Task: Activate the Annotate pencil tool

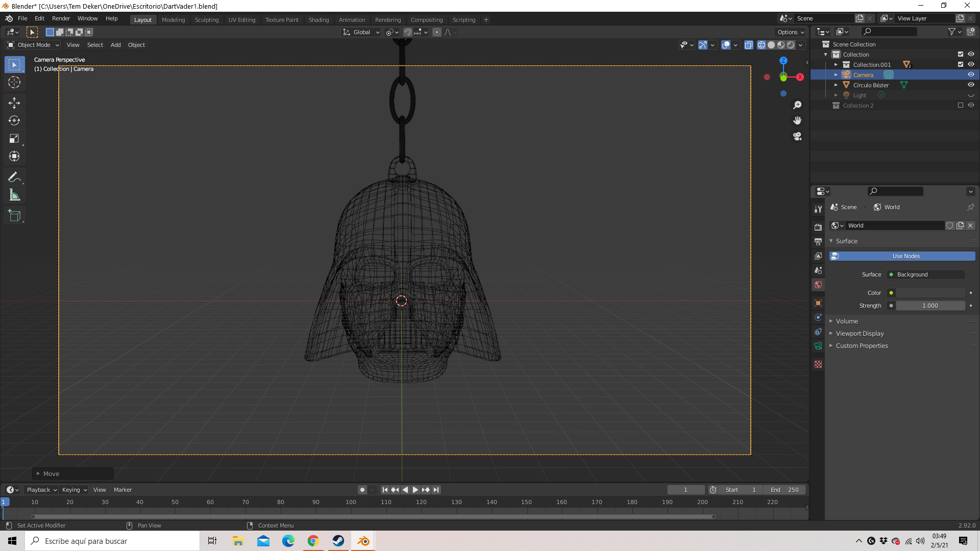Action: 14,178
